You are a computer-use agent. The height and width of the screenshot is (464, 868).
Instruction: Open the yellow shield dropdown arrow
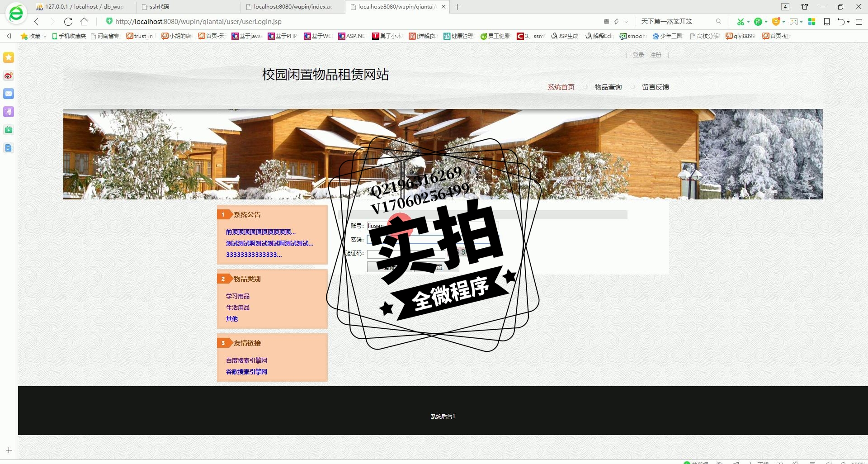coord(783,22)
